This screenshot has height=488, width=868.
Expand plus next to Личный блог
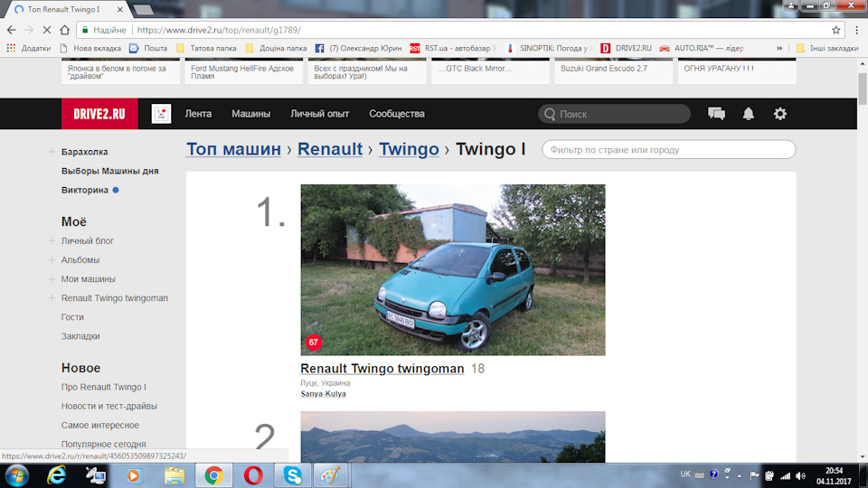52,240
